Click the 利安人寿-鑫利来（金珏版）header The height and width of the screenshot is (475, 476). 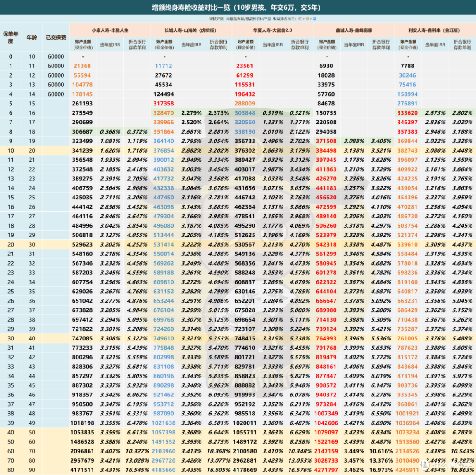[x=435, y=30]
